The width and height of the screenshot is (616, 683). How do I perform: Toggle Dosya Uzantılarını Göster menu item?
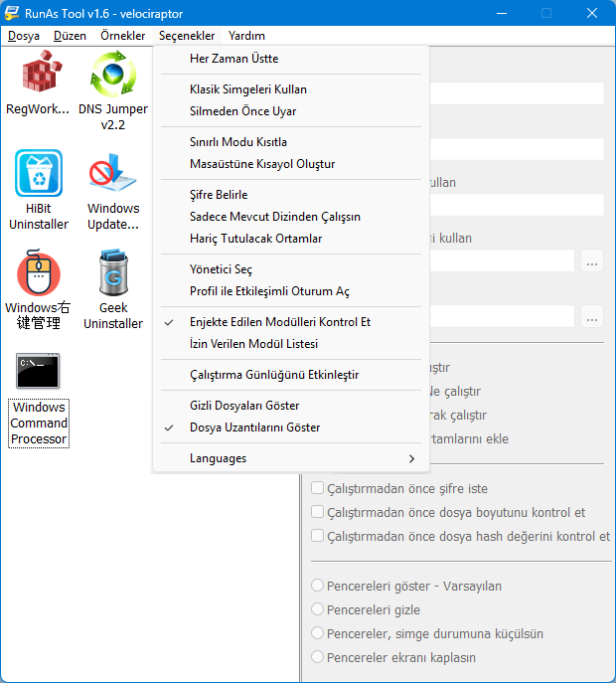click(291, 427)
